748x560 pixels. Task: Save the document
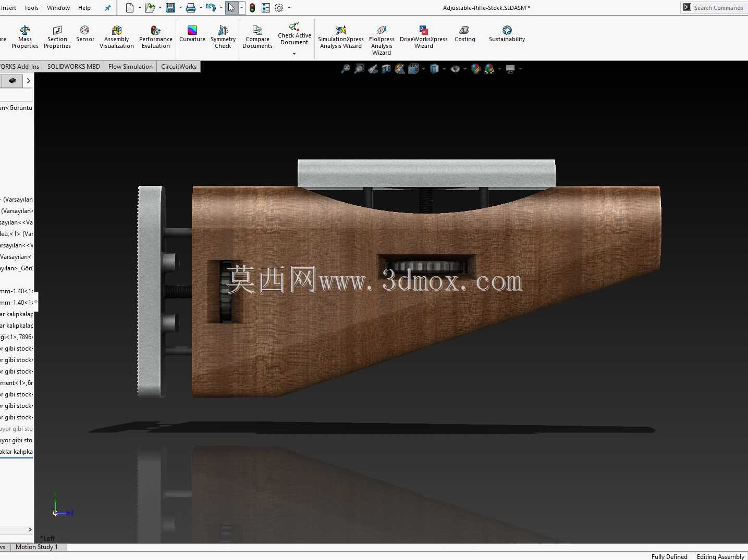170,8
